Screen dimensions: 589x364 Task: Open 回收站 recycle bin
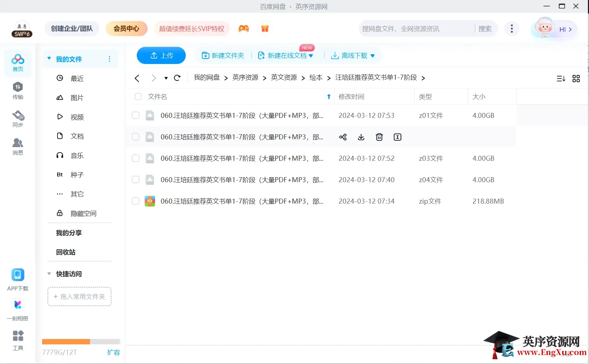click(66, 252)
